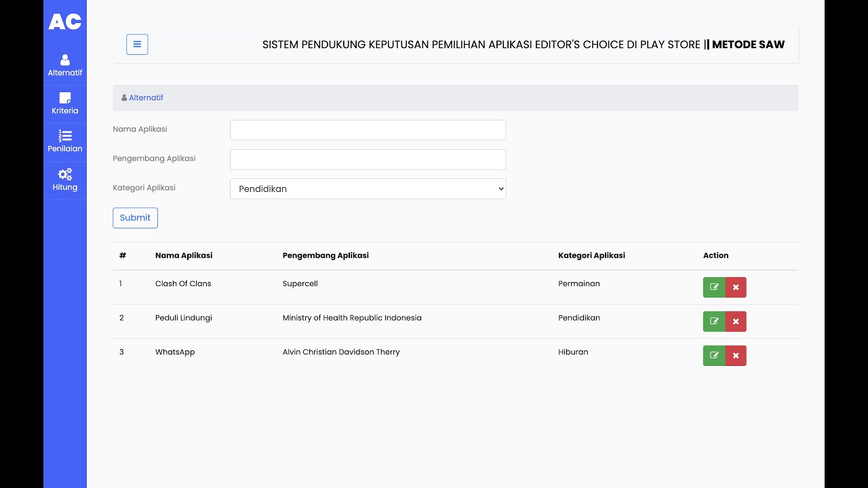Click the 'Kategori Aplikasi' form label
Image resolution: width=868 pixels, height=488 pixels.
[144, 188]
